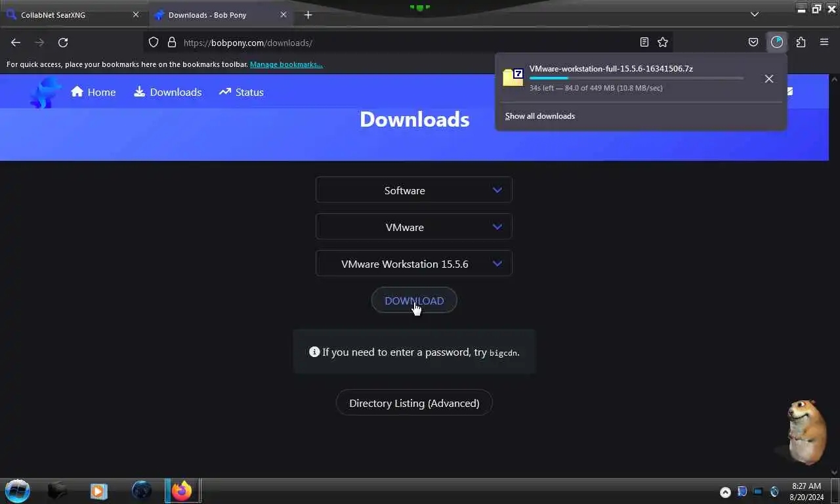Open the globe browser taskbar icon
The image size is (840, 504).
(x=141, y=490)
